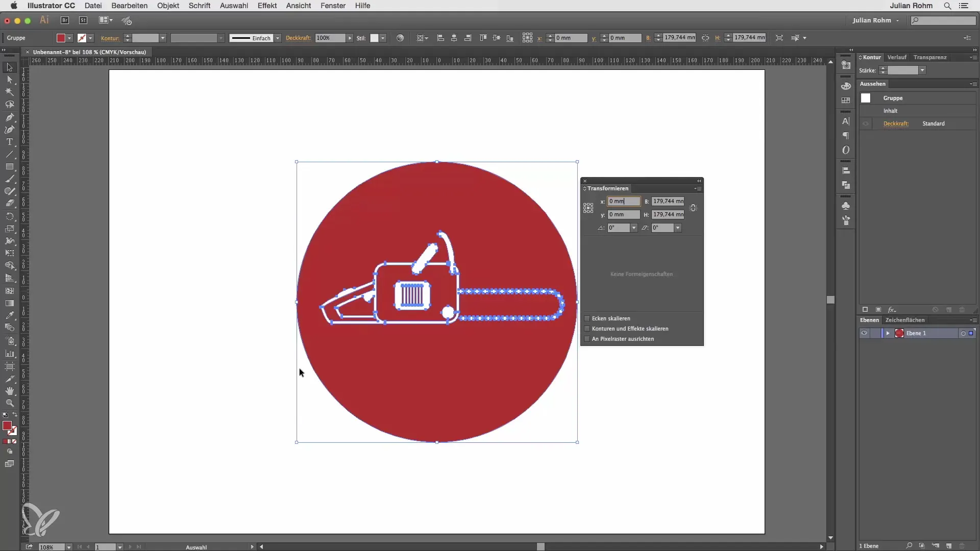Toggle Deckkraft visibility in Aussehen panel

coord(866,123)
